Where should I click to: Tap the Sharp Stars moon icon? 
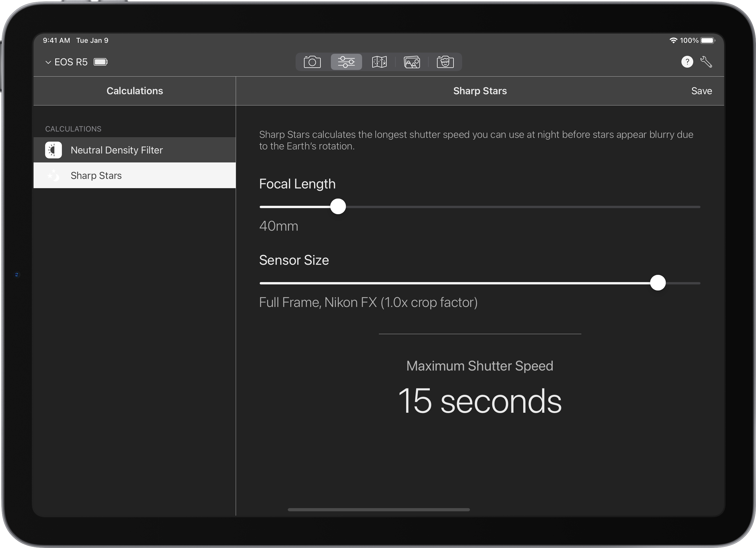(x=53, y=175)
